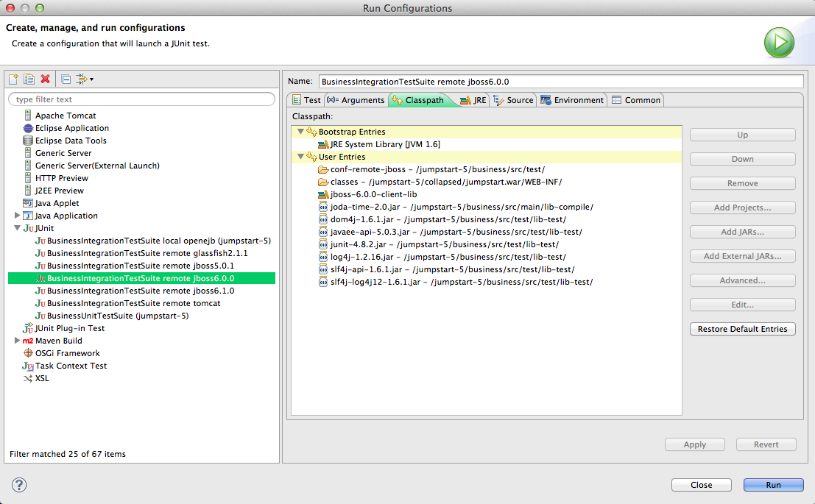815x504 pixels.
Task: Select the javaee-api-5.0.3.jar classpath entry
Action: [450, 232]
